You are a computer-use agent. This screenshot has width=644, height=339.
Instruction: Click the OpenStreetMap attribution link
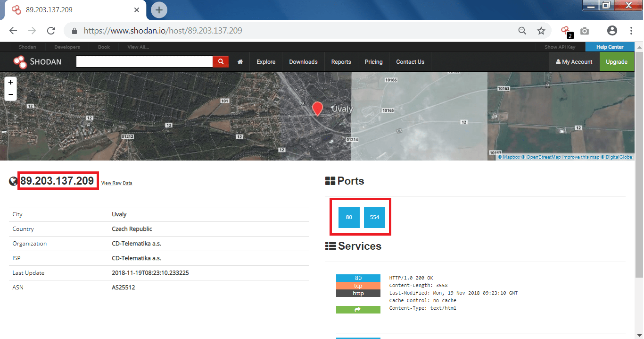(542, 157)
